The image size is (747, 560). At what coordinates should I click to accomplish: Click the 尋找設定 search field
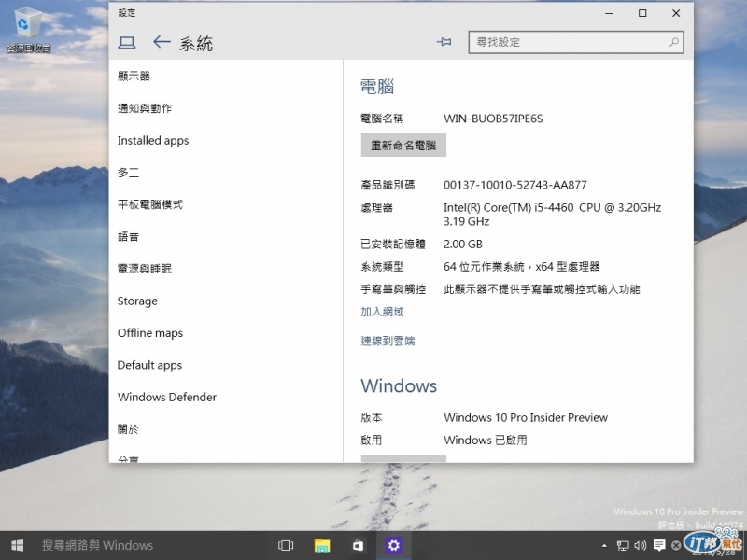(576, 42)
